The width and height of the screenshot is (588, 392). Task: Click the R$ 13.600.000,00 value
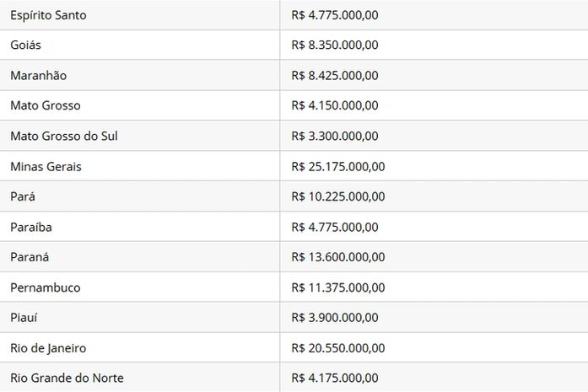pyautogui.click(x=338, y=257)
